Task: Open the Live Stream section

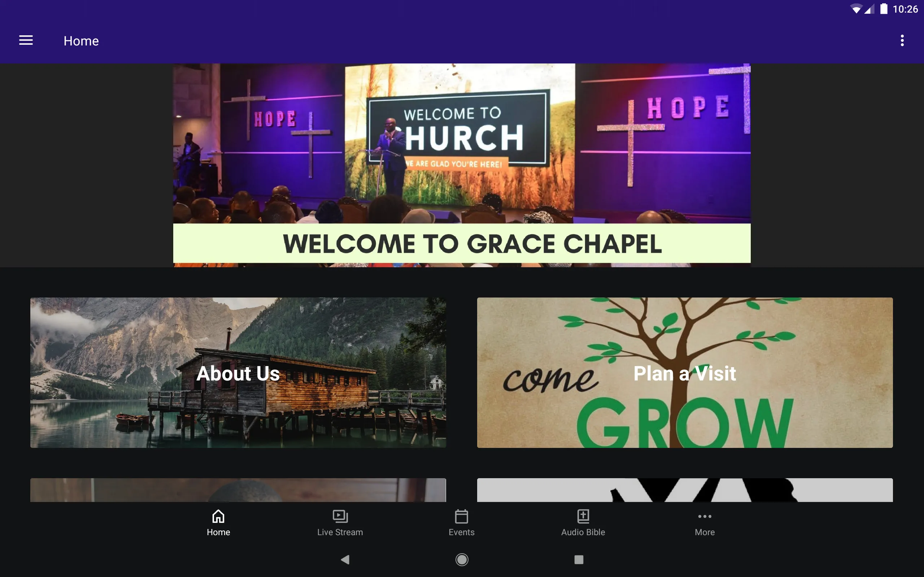Action: click(x=339, y=522)
